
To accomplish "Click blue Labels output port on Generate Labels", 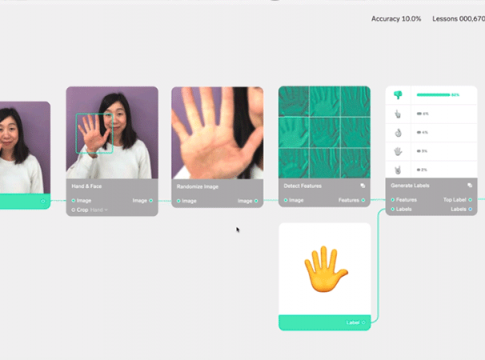I will coord(470,209).
